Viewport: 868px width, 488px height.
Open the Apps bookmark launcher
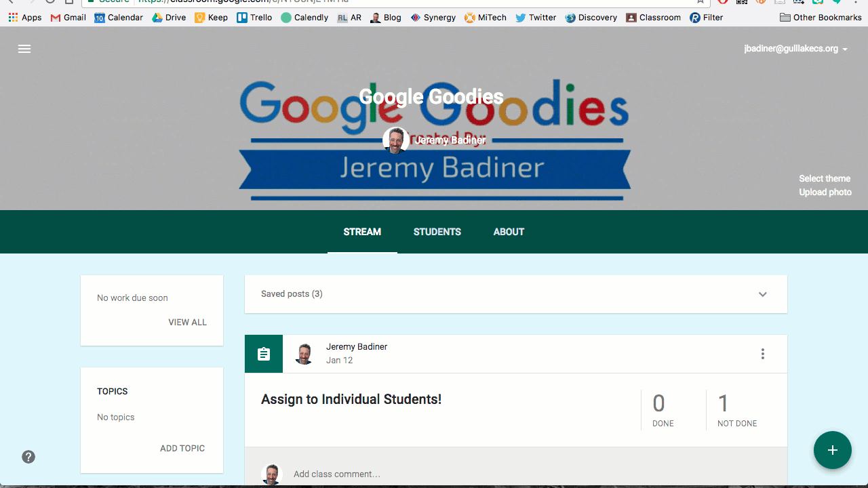click(25, 18)
